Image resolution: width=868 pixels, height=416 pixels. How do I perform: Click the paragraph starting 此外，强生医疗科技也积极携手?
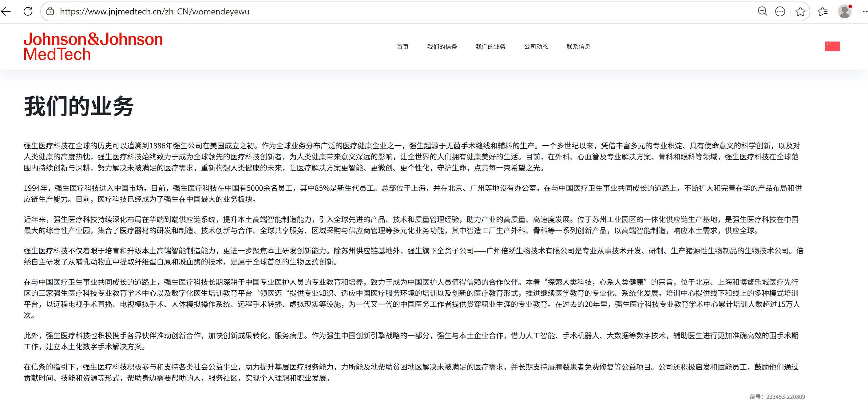tap(411, 341)
